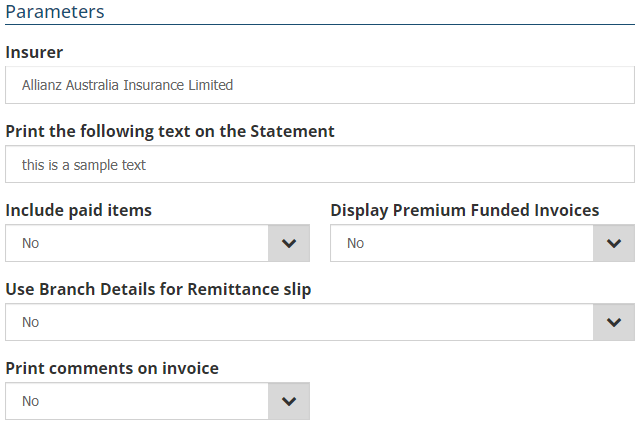Click the 'Print the following text on the Statement' label

170,131
